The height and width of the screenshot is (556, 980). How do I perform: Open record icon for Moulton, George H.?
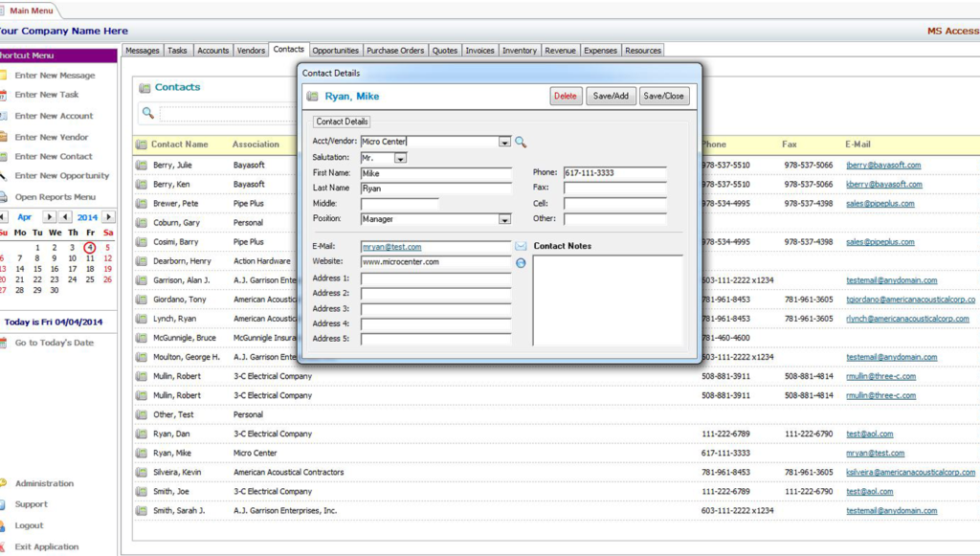tap(142, 357)
